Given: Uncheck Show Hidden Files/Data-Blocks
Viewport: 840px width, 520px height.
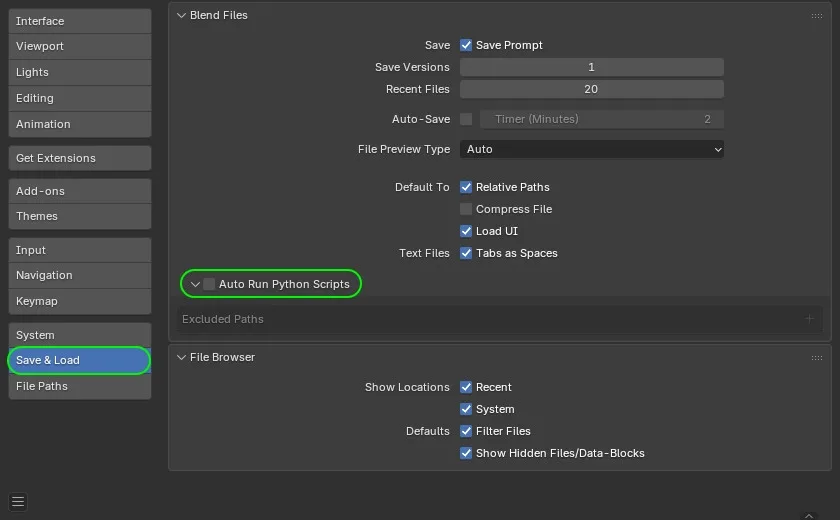Looking at the screenshot, I should (x=466, y=453).
